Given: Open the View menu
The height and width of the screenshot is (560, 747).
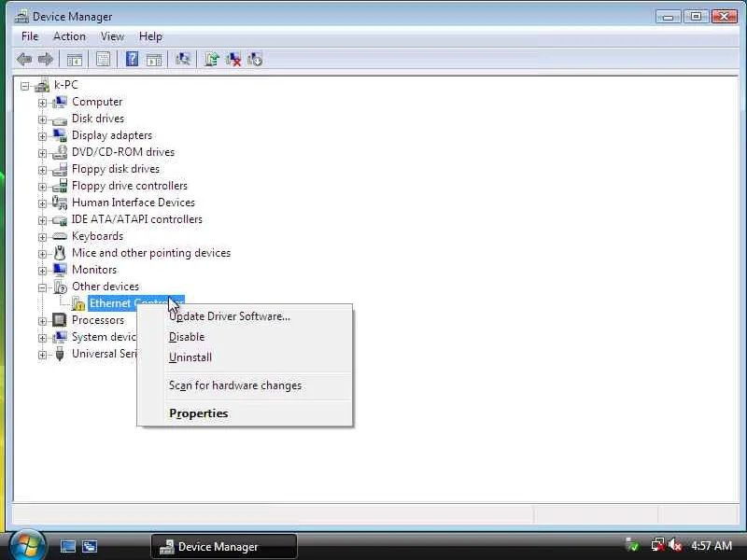Looking at the screenshot, I should click(112, 36).
